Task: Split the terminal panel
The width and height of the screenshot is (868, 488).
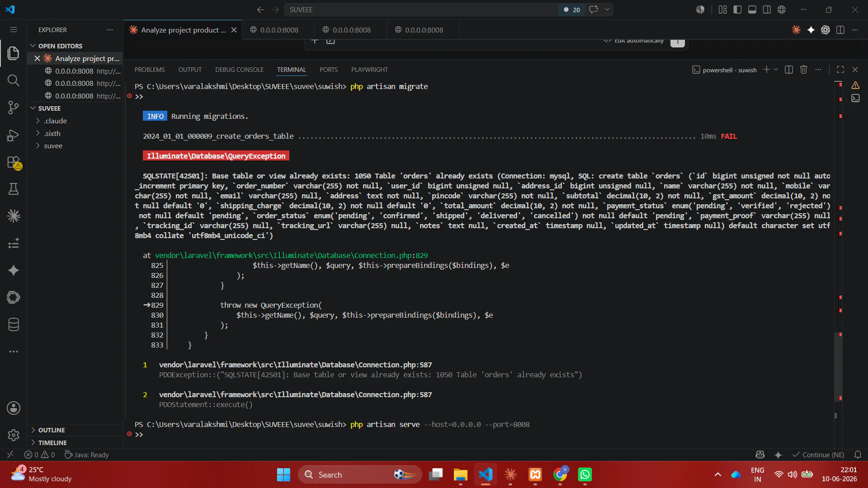Action: (x=789, y=70)
